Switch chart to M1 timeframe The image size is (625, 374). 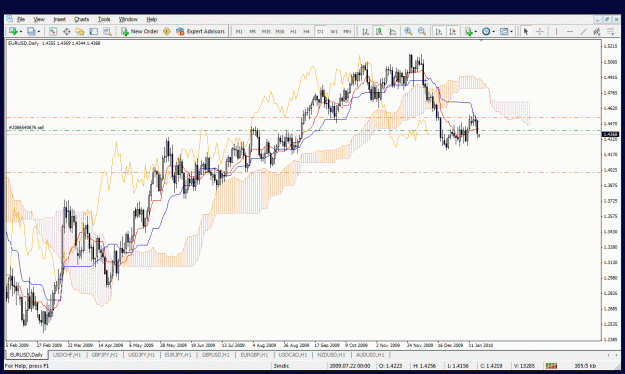pos(239,31)
